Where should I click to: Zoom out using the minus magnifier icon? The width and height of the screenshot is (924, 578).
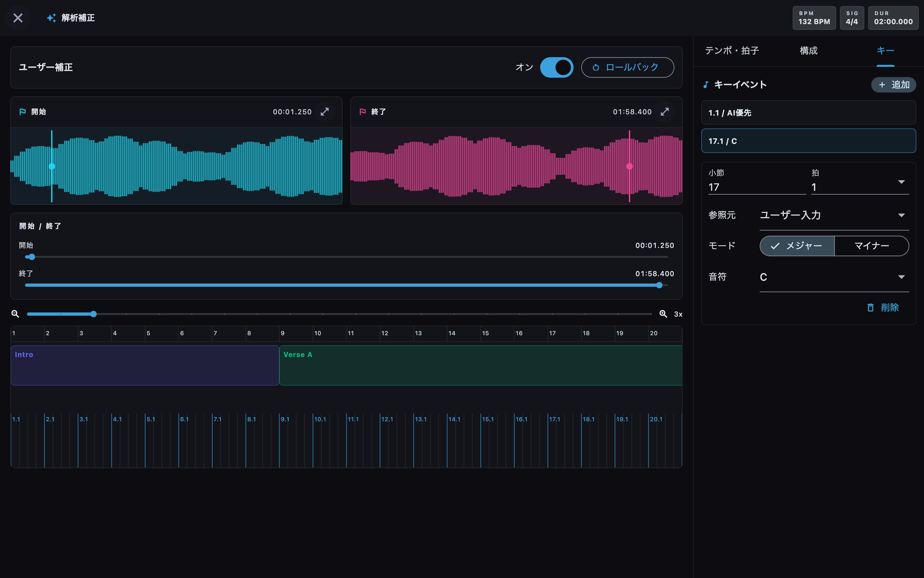coord(15,314)
